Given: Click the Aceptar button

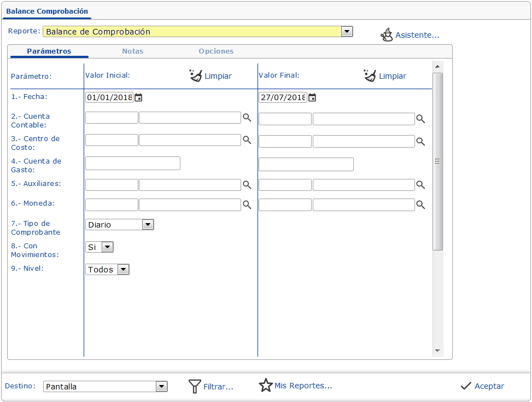Looking at the screenshot, I should 482,386.
